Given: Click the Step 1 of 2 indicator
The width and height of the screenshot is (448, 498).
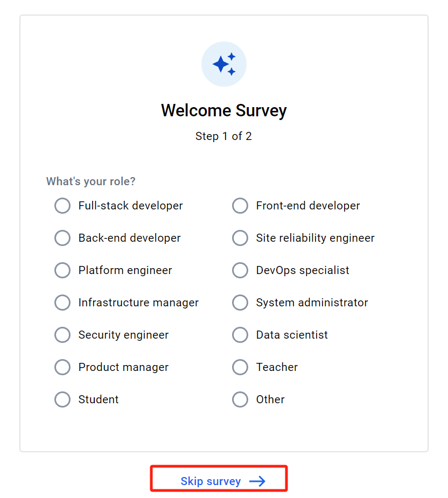Looking at the screenshot, I should coord(224,136).
